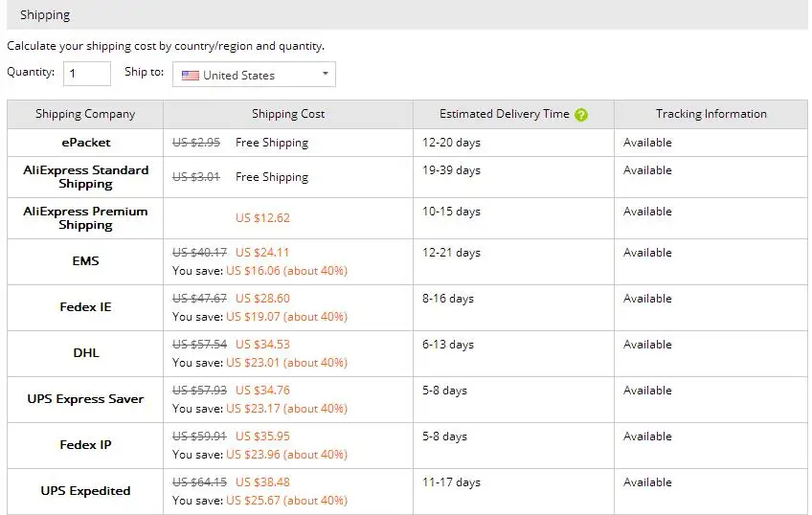This screenshot has height=515, width=812.
Task: Select AliExpress Standard Shipping option
Action: (85, 177)
